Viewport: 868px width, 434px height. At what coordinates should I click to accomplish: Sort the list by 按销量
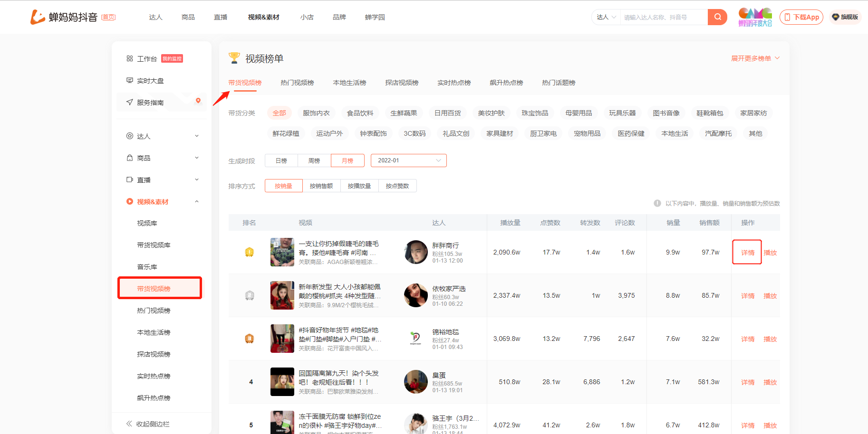pos(284,186)
